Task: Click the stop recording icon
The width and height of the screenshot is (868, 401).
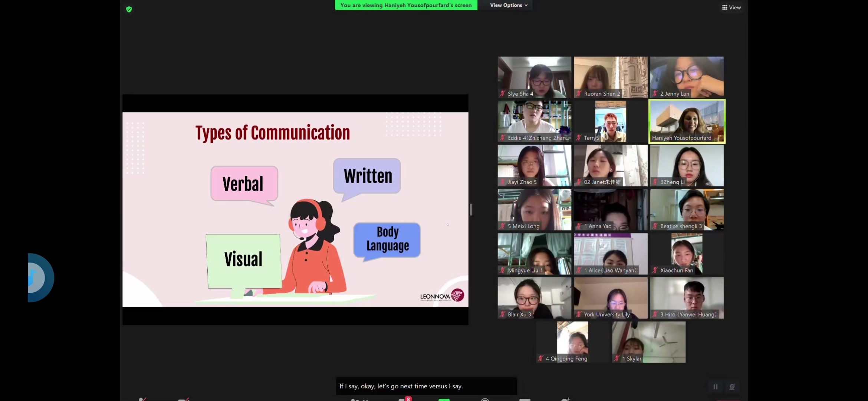Action: tap(732, 387)
